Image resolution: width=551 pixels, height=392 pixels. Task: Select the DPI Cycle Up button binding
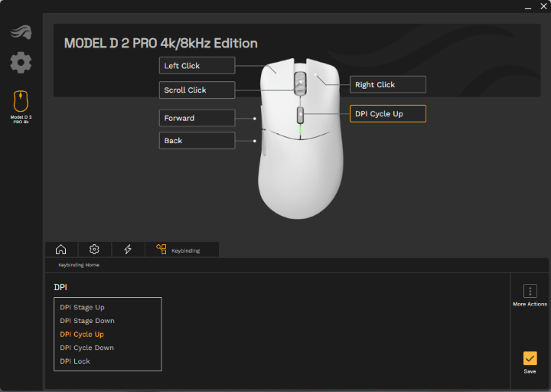387,113
